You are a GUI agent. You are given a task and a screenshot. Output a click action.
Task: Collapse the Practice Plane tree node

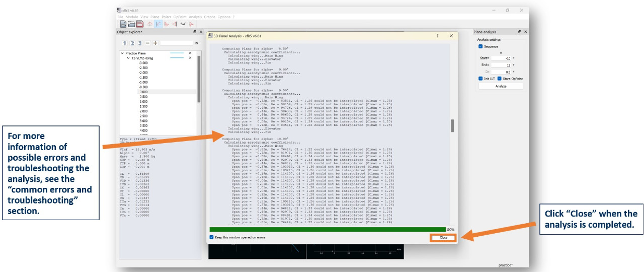pyautogui.click(x=122, y=53)
